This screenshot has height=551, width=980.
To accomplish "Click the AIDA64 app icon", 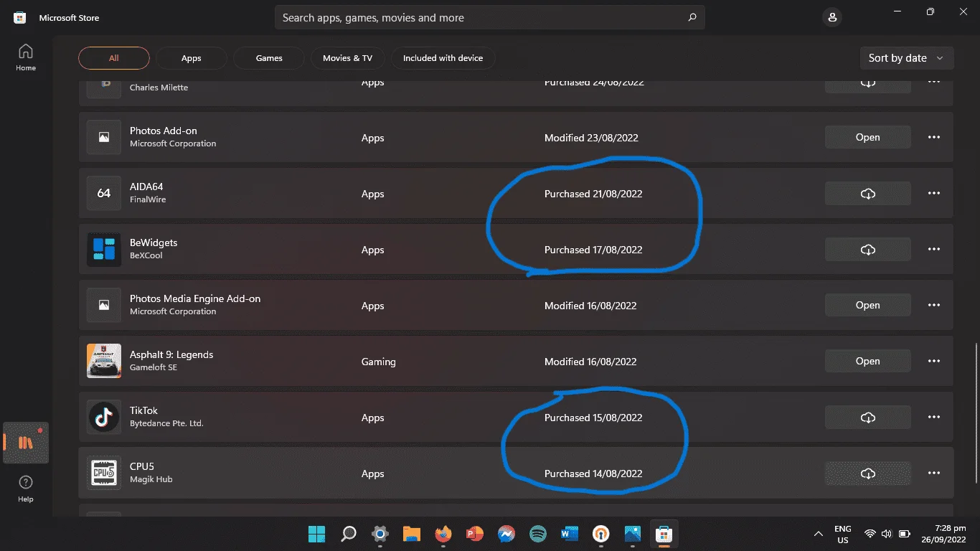I will 104,194.
